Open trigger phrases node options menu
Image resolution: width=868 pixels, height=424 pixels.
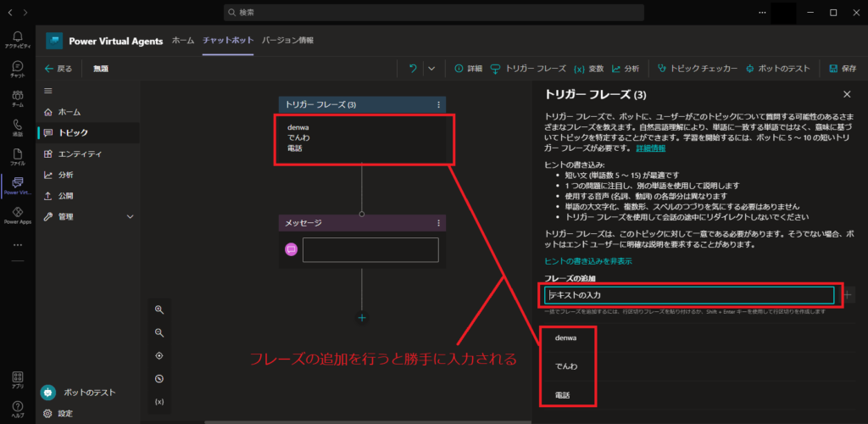pos(438,104)
